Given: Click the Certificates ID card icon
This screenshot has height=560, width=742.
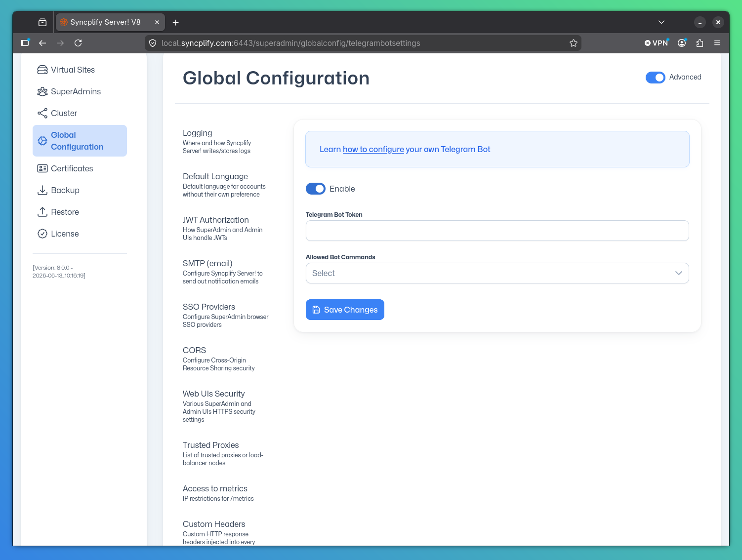Looking at the screenshot, I should click(x=42, y=168).
